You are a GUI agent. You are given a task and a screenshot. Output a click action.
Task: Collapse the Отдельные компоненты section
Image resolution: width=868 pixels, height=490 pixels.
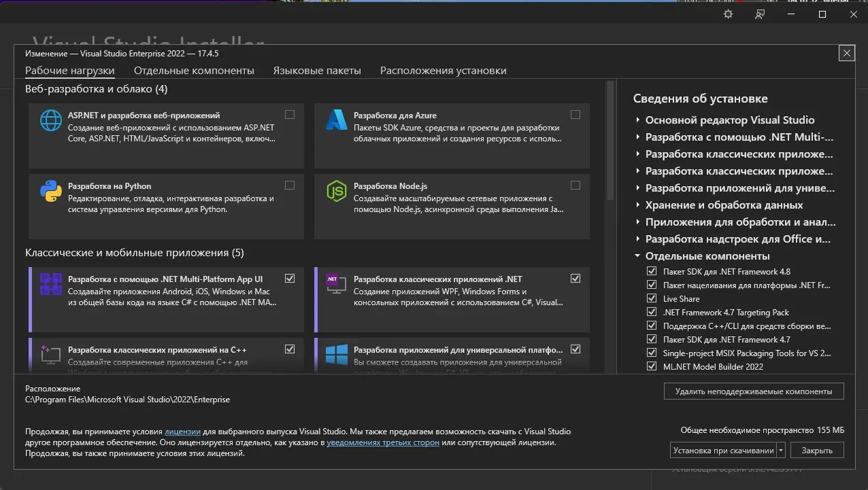(x=636, y=256)
